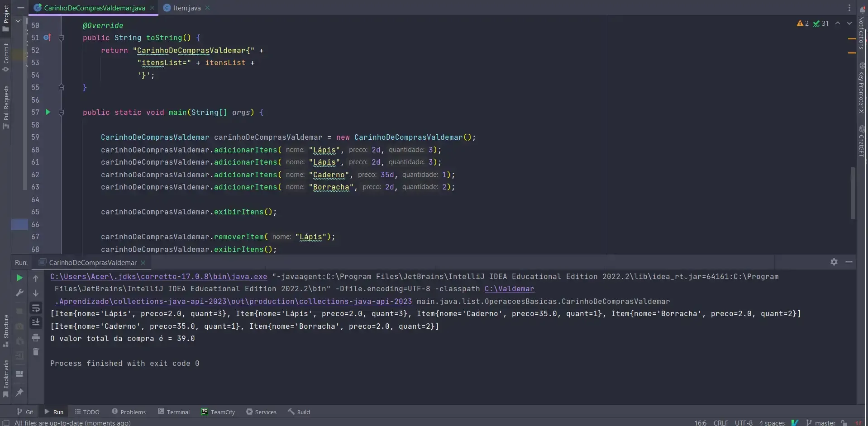868x426 pixels.
Task: Open the Structure tool window
Action: point(6,331)
